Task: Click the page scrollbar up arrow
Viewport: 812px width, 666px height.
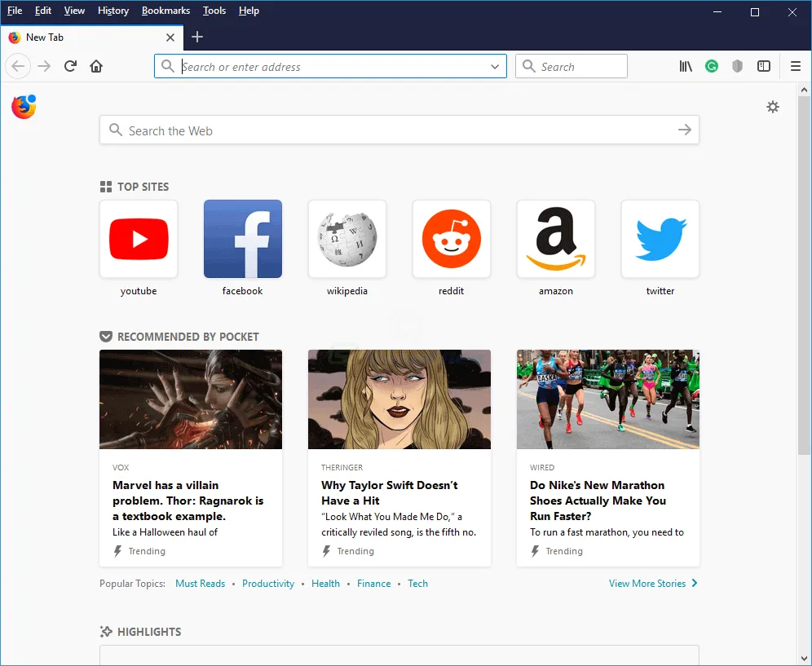Action: [804, 90]
